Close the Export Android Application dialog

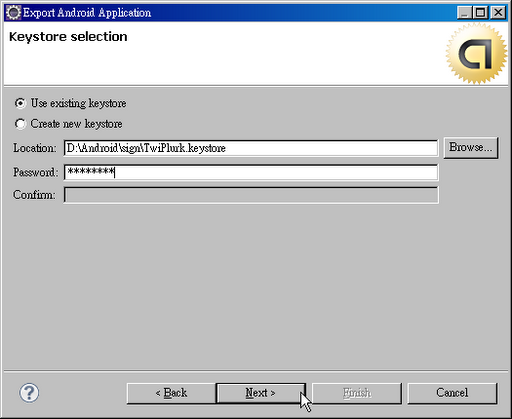tap(498, 13)
